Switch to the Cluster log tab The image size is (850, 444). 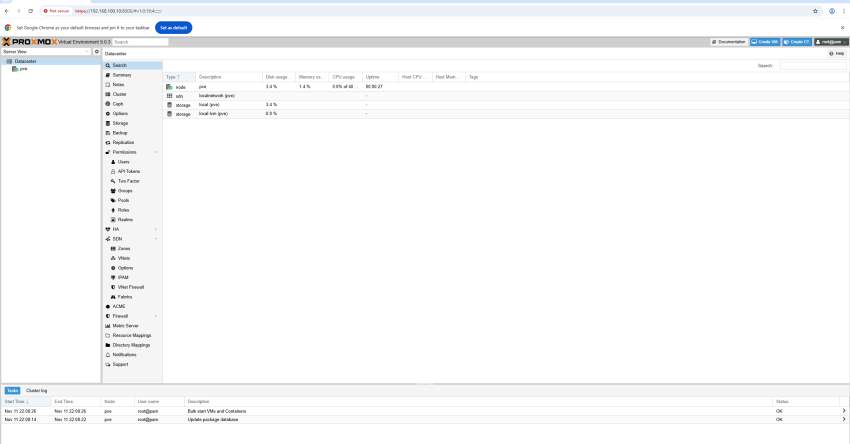(x=36, y=390)
